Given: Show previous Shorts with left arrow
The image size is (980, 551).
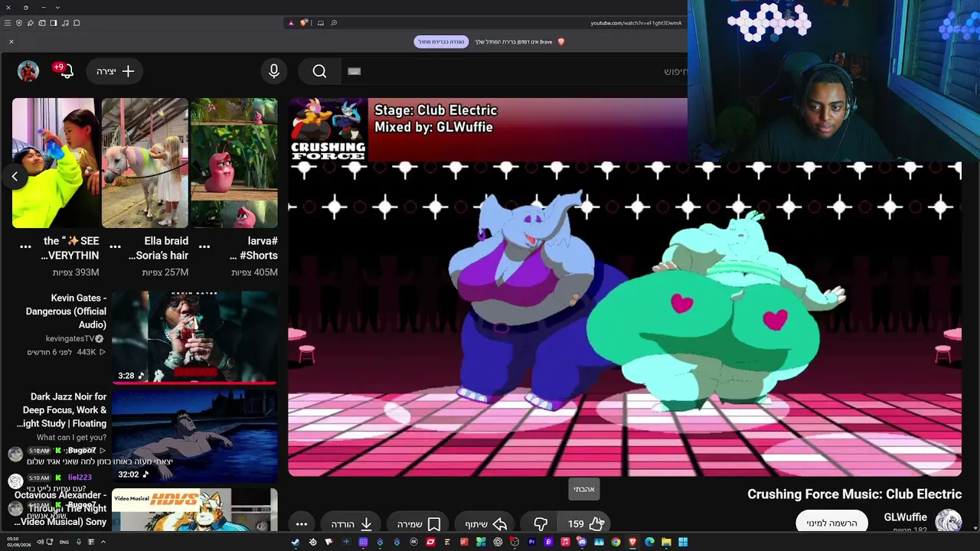Looking at the screenshot, I should [15, 176].
